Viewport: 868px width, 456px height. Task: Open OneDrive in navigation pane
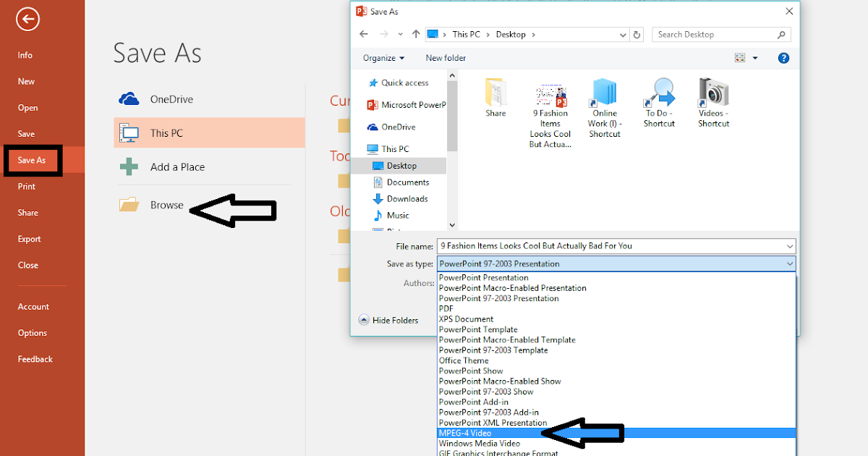click(391, 127)
